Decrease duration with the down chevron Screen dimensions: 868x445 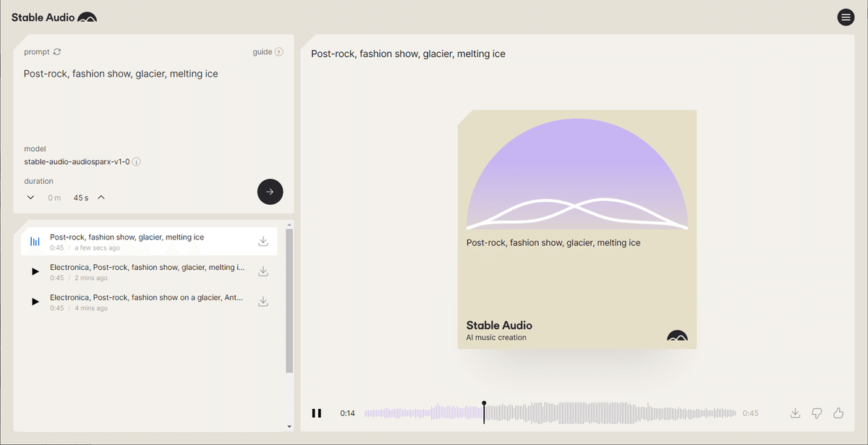pyautogui.click(x=30, y=198)
